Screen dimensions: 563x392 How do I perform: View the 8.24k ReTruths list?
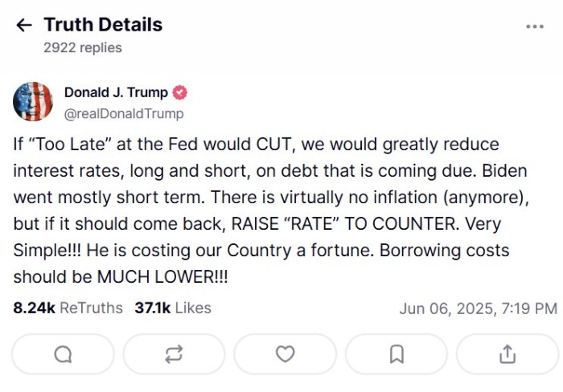68,308
